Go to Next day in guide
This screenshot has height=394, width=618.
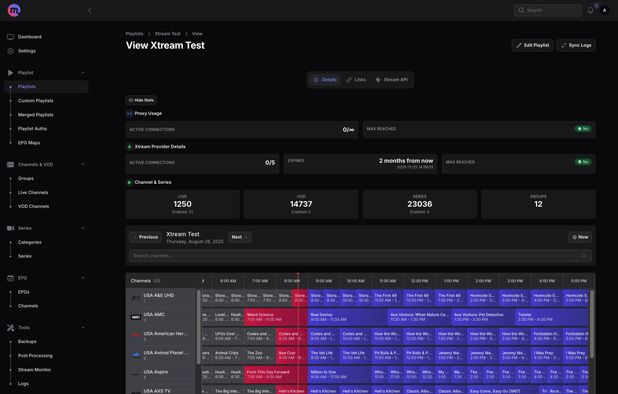(240, 237)
